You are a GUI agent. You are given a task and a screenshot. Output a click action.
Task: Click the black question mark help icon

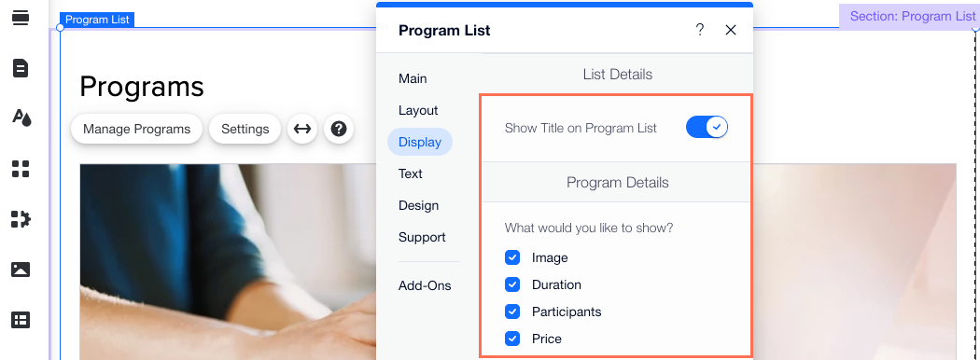339,129
